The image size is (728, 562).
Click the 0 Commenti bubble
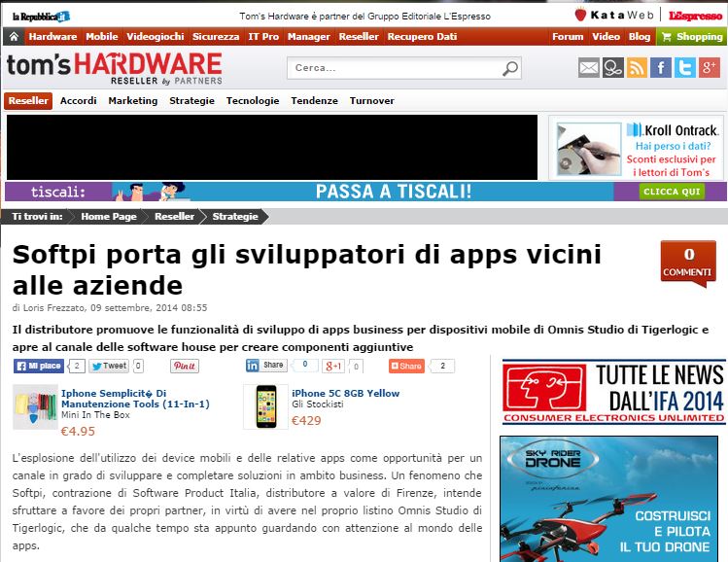[x=687, y=263]
